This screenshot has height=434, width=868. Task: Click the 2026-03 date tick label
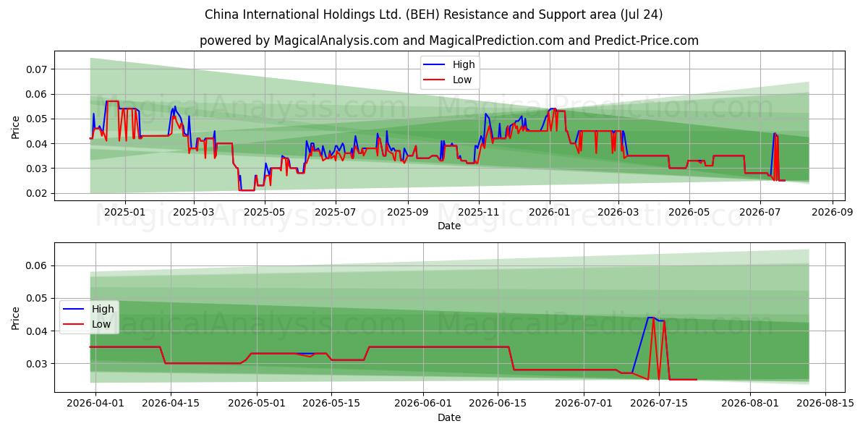[618, 213]
